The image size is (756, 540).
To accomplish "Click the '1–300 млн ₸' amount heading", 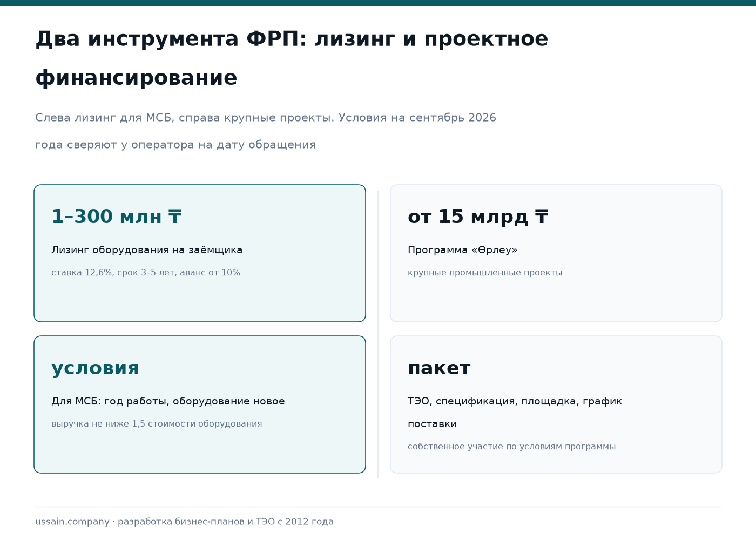I will coord(117,217).
